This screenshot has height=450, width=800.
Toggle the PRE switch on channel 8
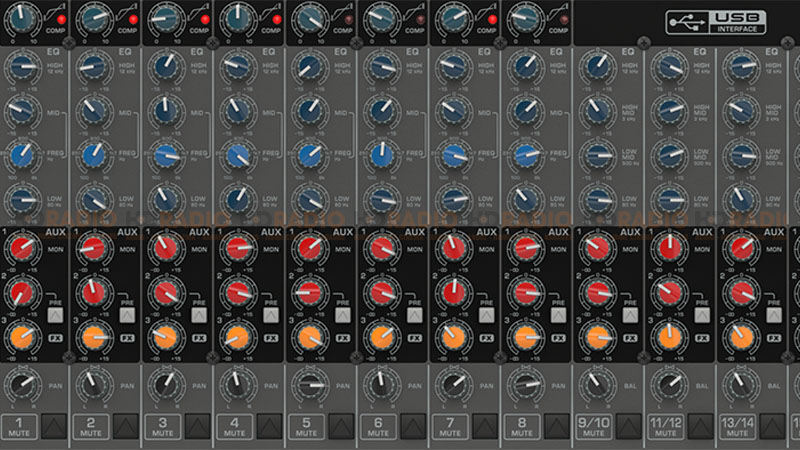tap(559, 315)
